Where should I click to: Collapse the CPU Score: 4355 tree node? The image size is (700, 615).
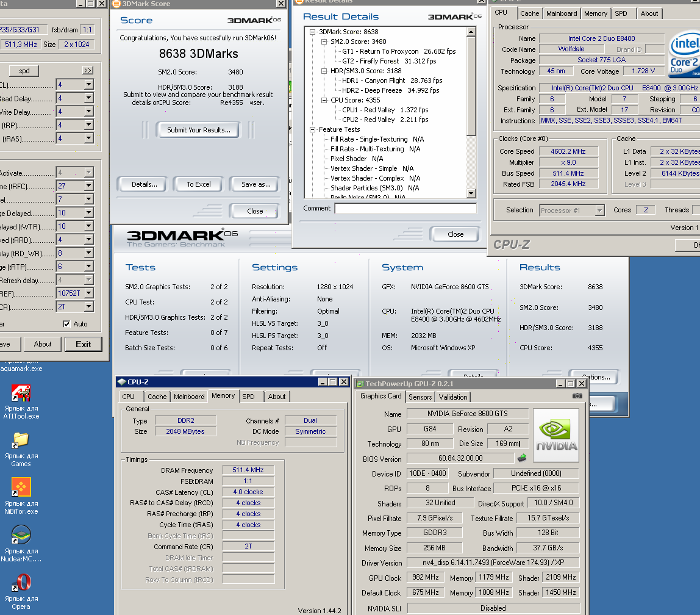pyautogui.click(x=324, y=101)
